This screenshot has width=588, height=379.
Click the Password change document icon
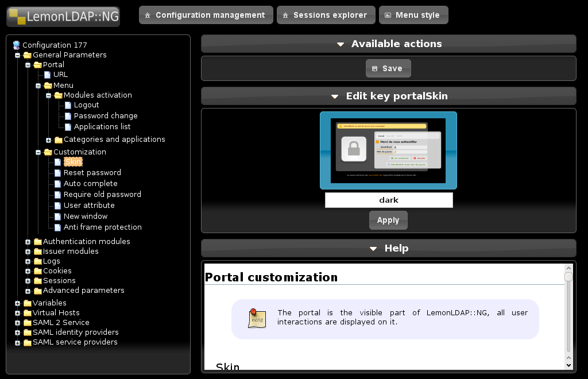[68, 116]
